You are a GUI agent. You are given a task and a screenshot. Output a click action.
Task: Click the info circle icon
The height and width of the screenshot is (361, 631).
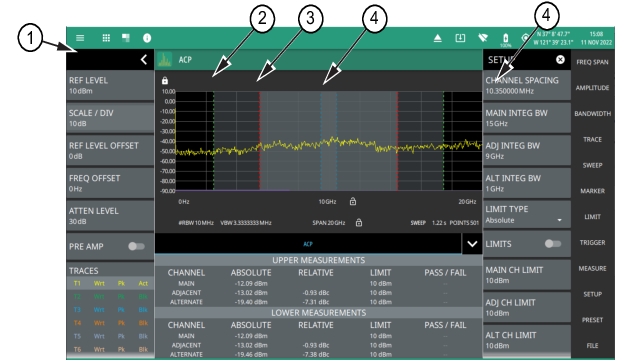click(x=147, y=38)
